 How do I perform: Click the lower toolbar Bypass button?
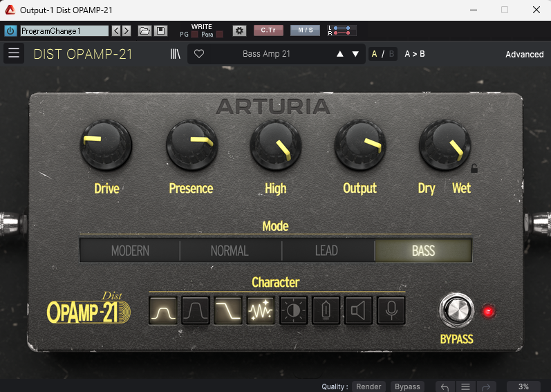[x=407, y=386]
